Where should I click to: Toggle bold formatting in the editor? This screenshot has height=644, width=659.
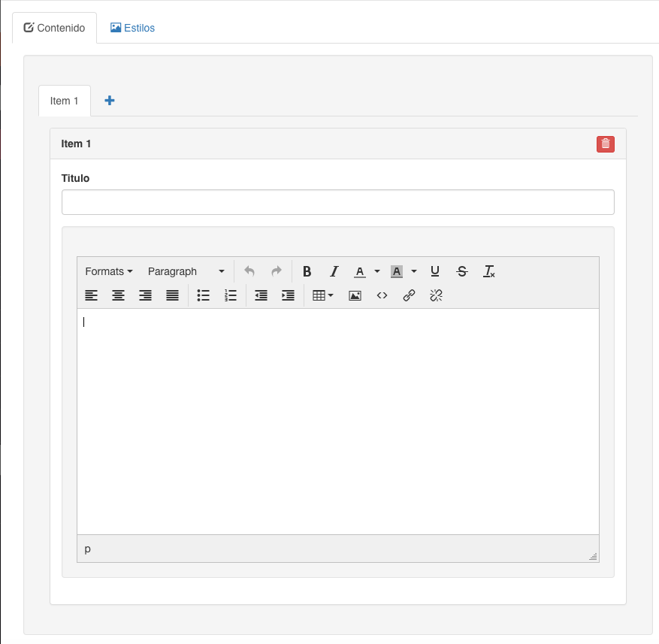click(307, 271)
